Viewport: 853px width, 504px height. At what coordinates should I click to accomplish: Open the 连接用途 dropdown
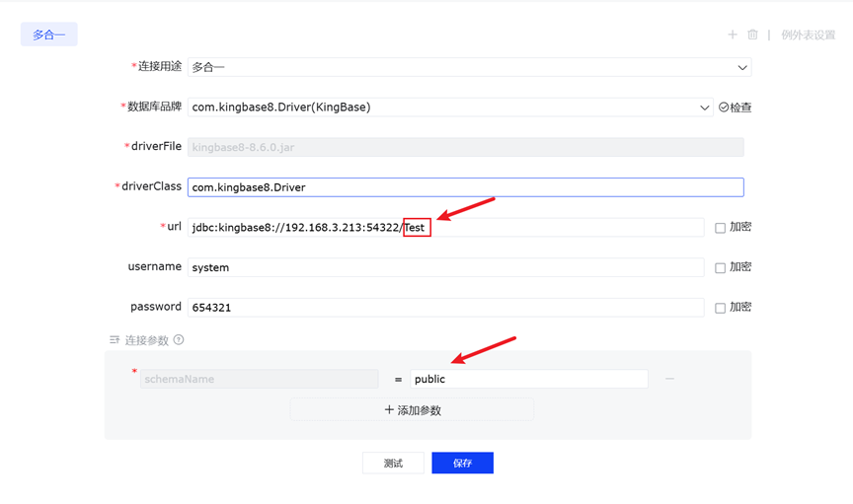click(x=469, y=67)
